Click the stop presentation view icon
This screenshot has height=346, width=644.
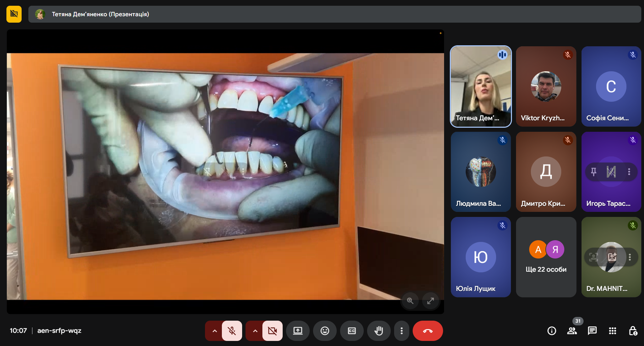14,14
